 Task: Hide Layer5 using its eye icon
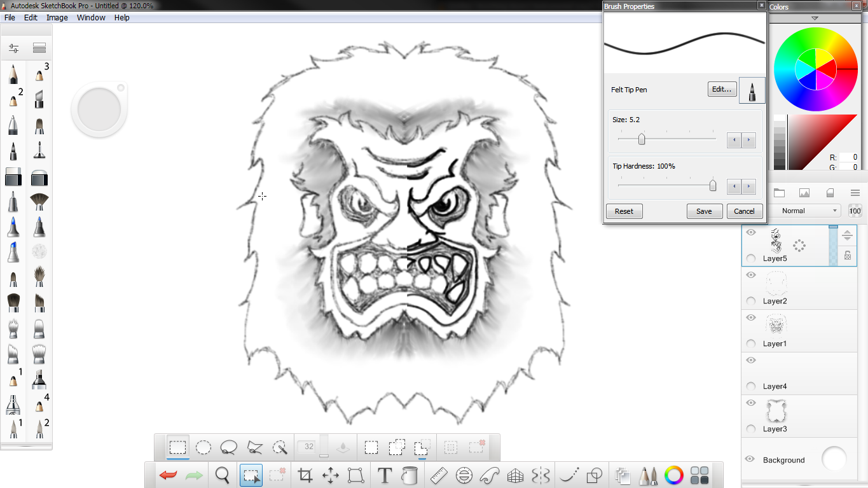tap(751, 232)
